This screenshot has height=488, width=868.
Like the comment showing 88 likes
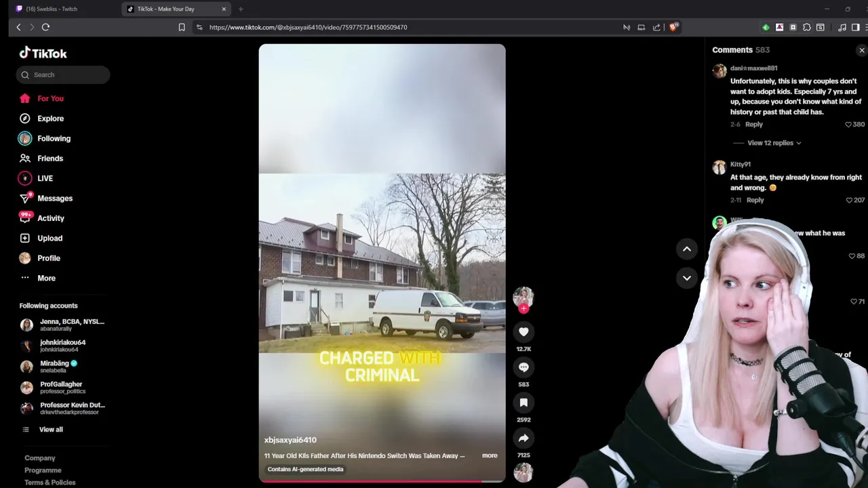click(852, 256)
